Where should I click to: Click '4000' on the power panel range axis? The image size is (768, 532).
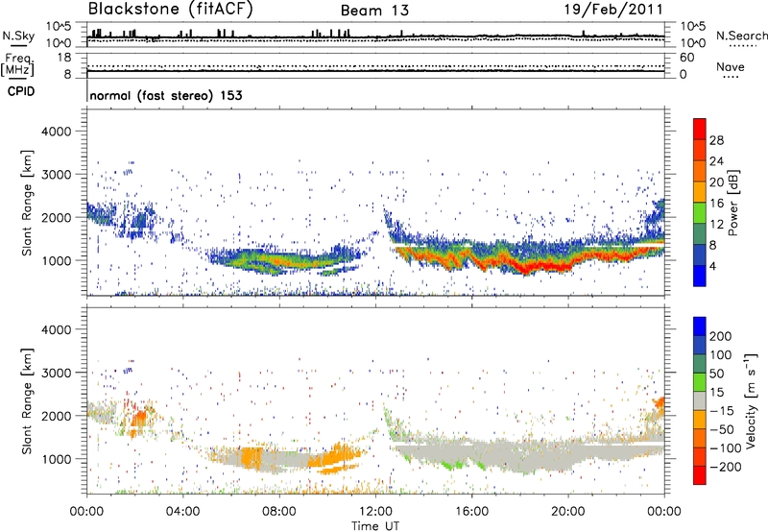tap(56, 132)
